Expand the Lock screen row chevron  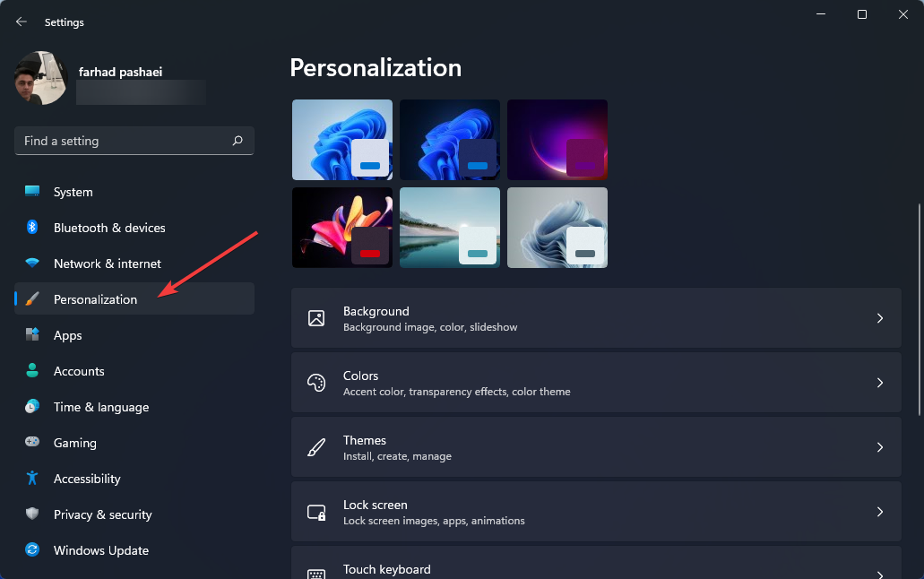879,511
